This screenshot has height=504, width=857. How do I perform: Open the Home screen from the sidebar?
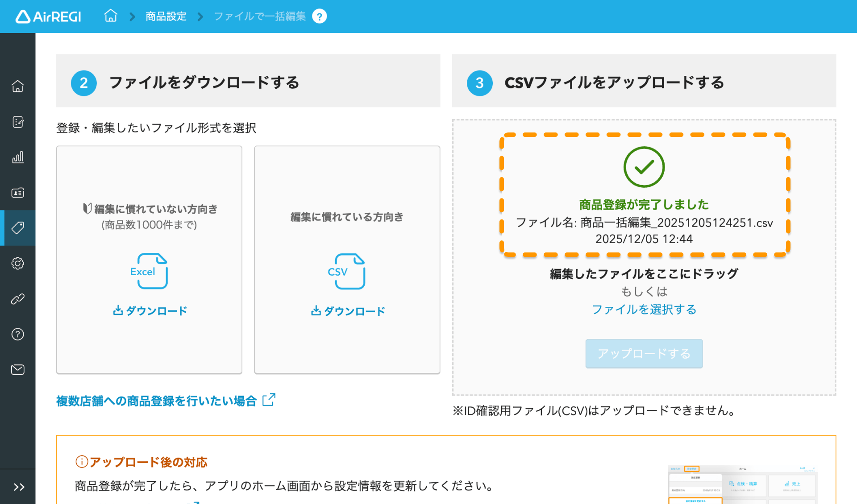(x=18, y=86)
